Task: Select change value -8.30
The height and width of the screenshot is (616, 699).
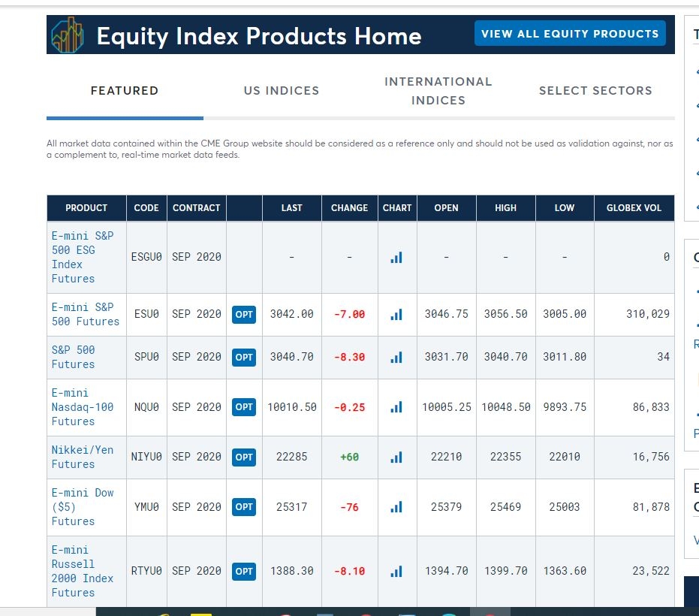Action: pos(350,358)
